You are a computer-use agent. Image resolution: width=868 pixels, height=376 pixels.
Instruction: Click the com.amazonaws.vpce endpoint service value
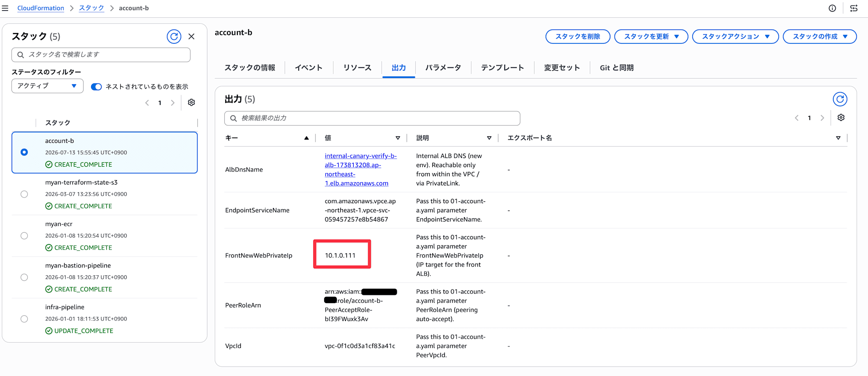360,211
